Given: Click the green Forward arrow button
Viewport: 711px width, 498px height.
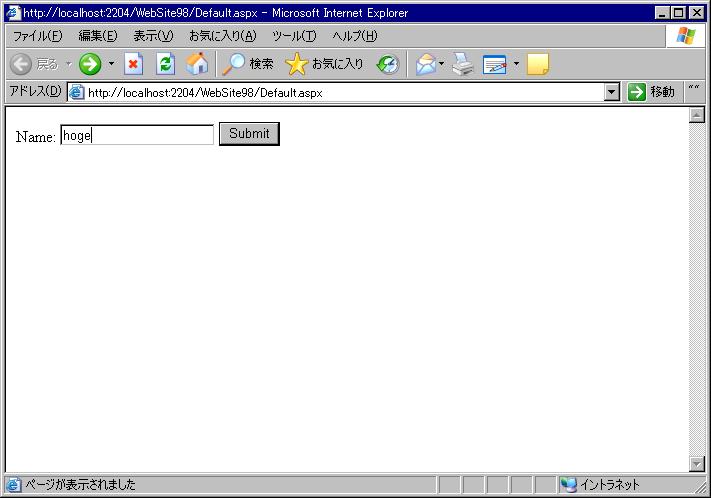Looking at the screenshot, I should [90, 64].
